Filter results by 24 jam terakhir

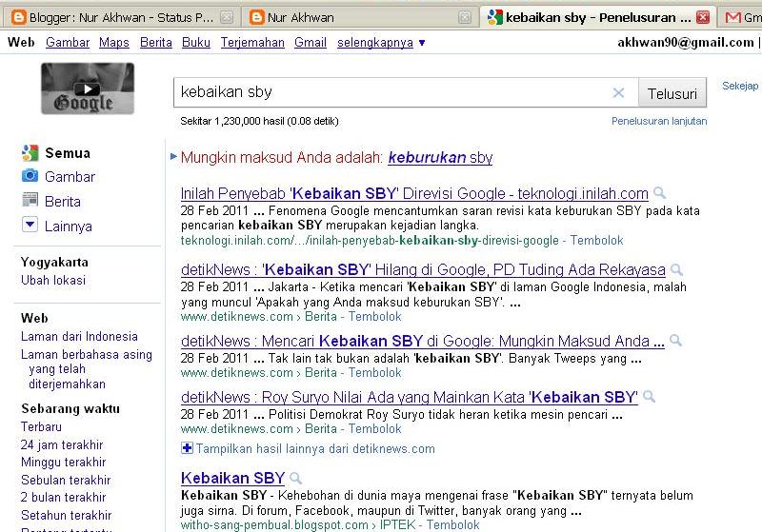click(62, 444)
